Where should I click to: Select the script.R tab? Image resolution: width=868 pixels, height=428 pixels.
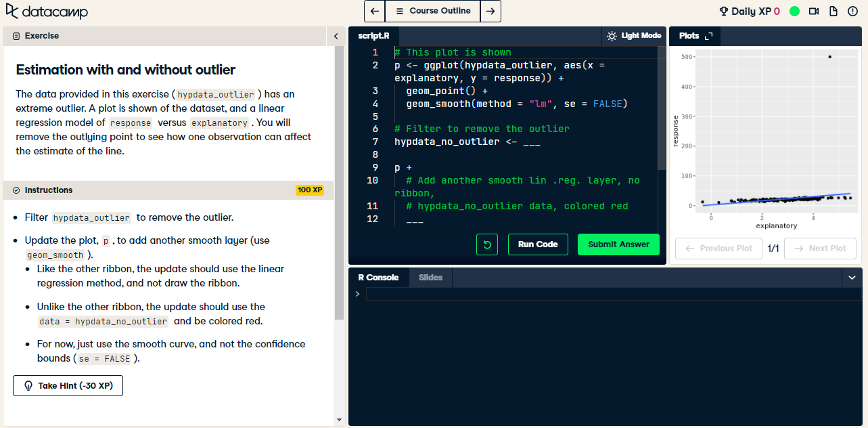click(x=372, y=36)
